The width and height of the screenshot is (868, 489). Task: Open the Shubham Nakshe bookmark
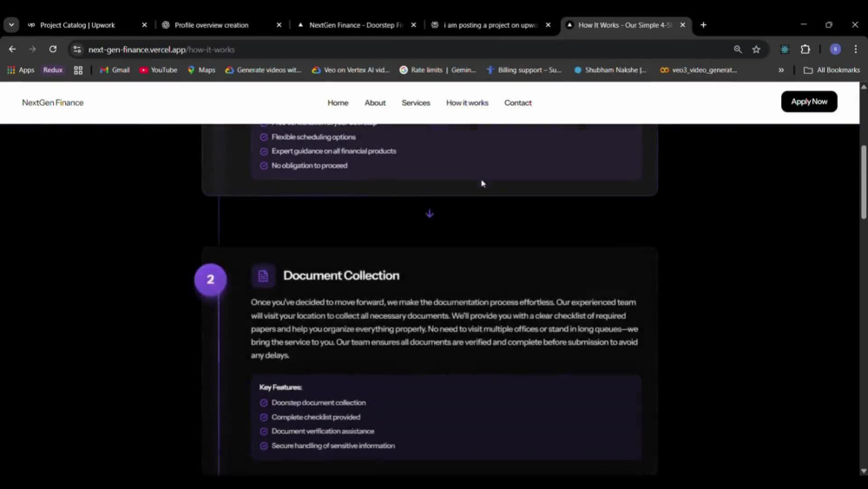click(610, 69)
